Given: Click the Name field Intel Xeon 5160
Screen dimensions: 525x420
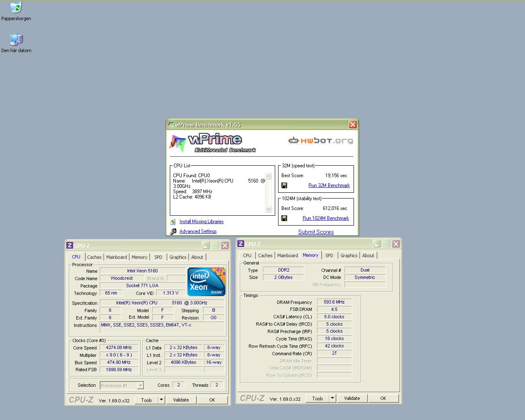Looking at the screenshot, I should (142, 271).
